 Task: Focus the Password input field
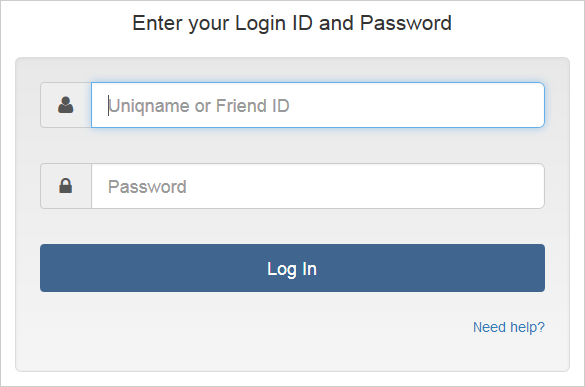318,186
